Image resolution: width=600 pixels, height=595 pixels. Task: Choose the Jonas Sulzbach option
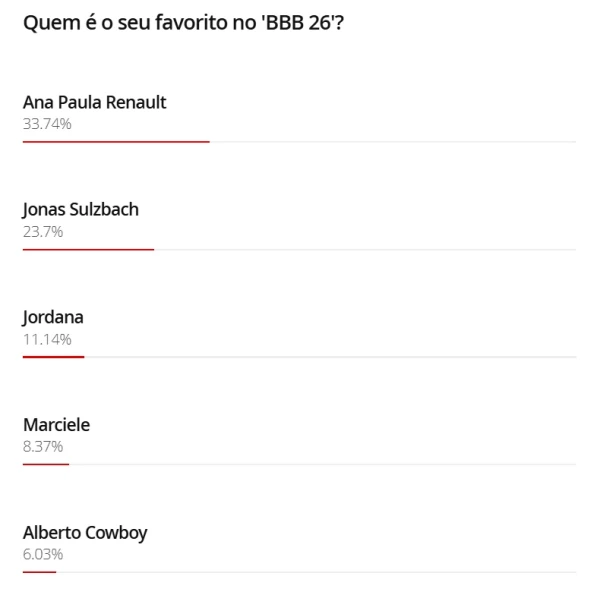pos(80,209)
